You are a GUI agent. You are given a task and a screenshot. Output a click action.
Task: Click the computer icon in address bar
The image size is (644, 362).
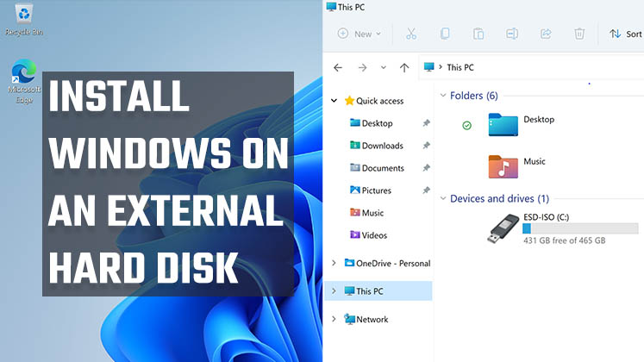point(428,67)
